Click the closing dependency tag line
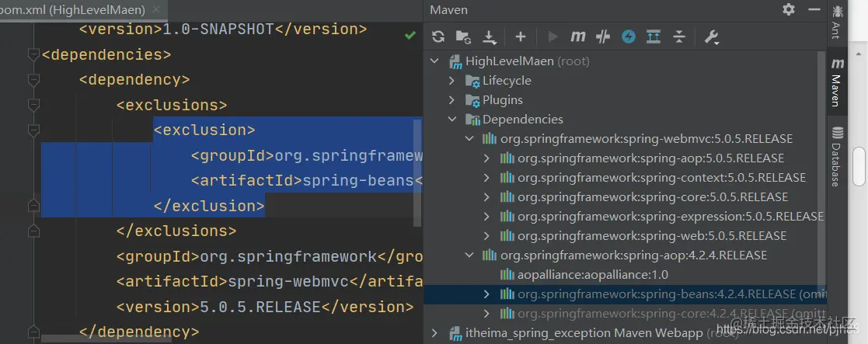 click(x=139, y=332)
